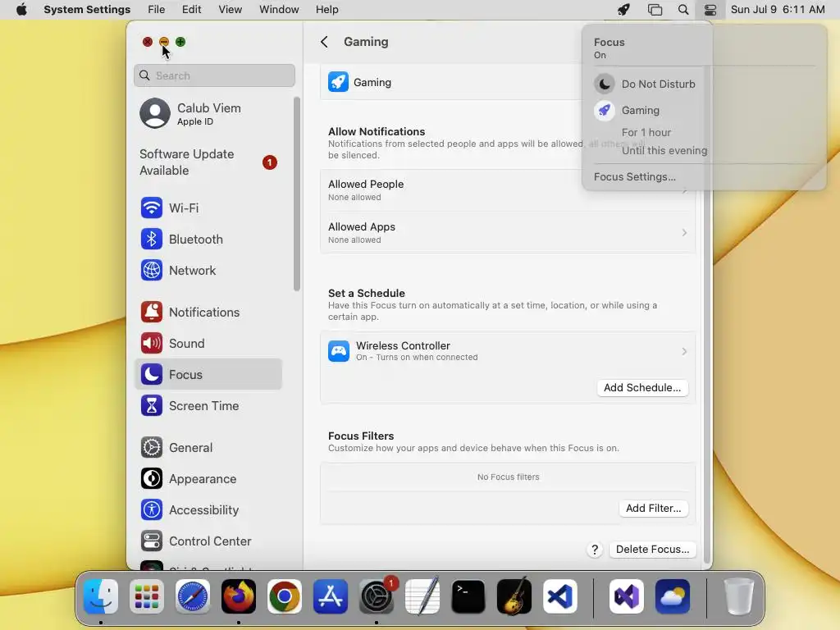Open Control Center in menu bar
Viewport: 840px width, 630px height.
point(710,10)
